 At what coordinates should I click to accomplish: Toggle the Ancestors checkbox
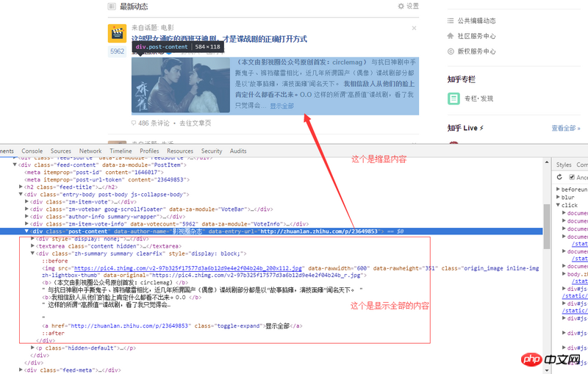pyautogui.click(x=572, y=177)
